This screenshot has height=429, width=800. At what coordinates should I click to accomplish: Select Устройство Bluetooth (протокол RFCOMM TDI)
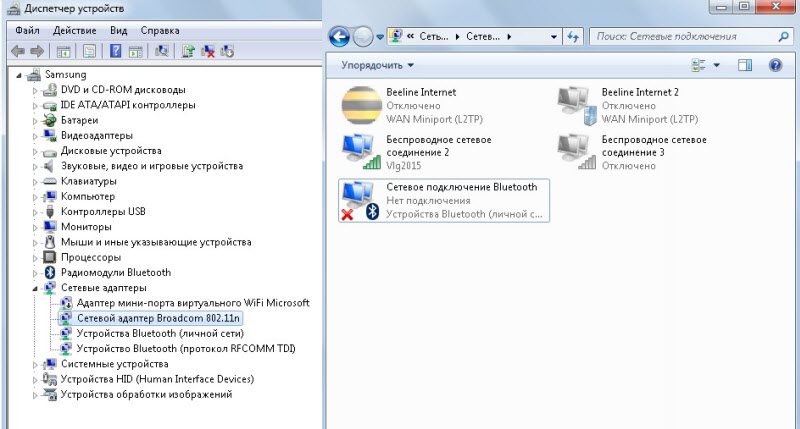[186, 349]
